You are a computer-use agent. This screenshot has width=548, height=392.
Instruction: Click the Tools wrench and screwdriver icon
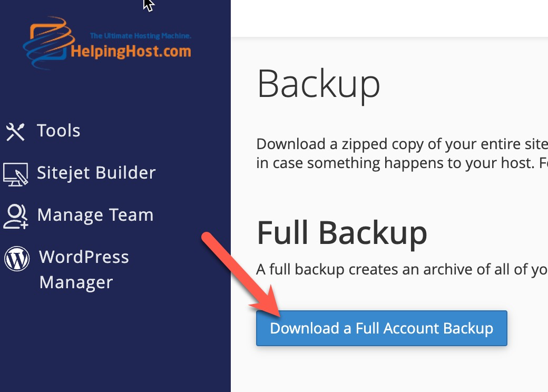(x=15, y=132)
